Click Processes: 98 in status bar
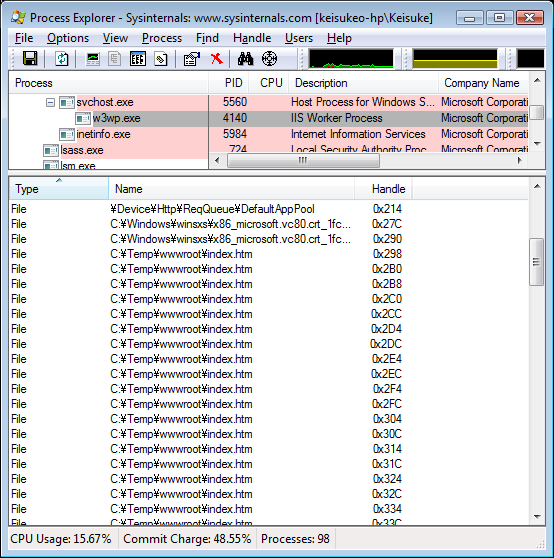Image resolution: width=554 pixels, height=558 pixels. pos(295,539)
